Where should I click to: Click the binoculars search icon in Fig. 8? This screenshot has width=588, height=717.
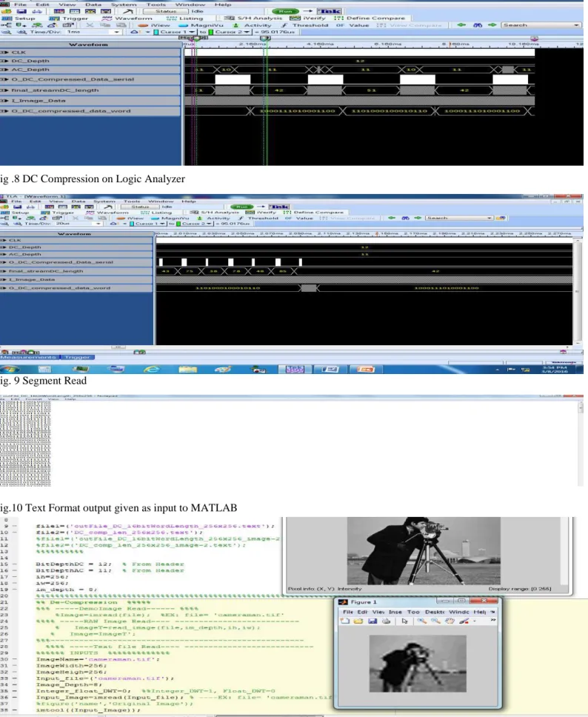[478, 25]
